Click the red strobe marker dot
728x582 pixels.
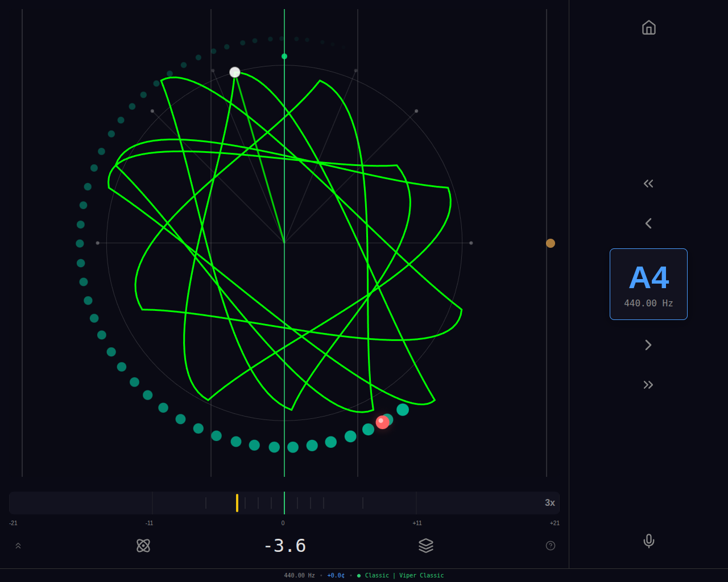pyautogui.click(x=382, y=422)
